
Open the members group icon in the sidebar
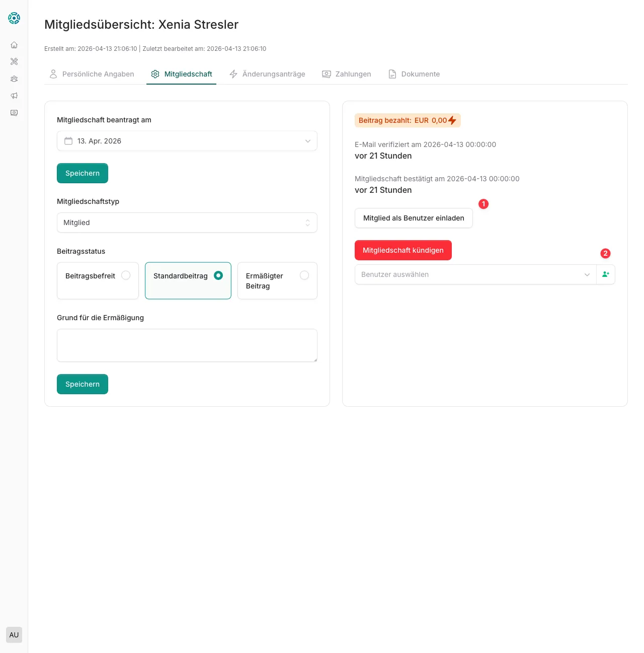pos(14,79)
